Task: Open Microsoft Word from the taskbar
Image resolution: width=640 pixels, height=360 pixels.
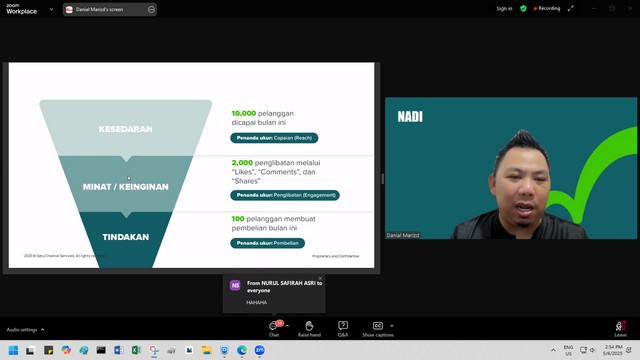Action: click(x=118, y=350)
